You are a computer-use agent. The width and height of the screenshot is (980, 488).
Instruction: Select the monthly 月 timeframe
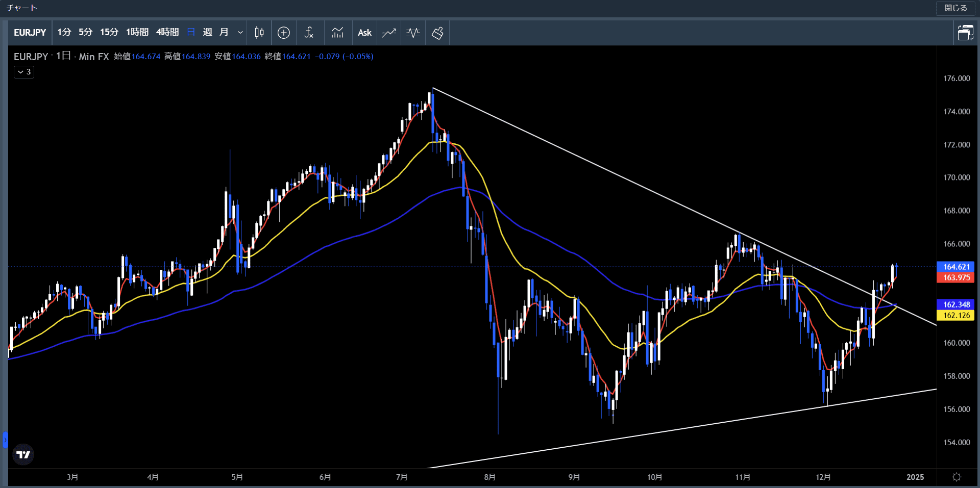(224, 32)
